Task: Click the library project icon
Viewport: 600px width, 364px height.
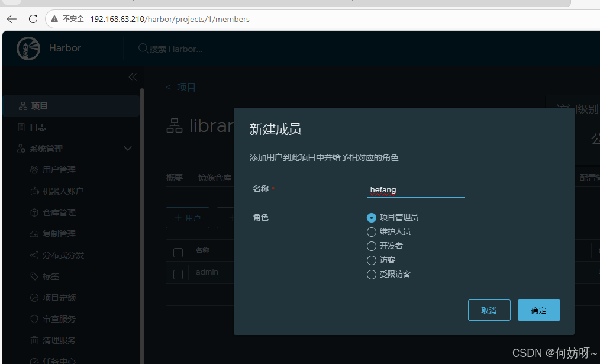Action: (175, 125)
